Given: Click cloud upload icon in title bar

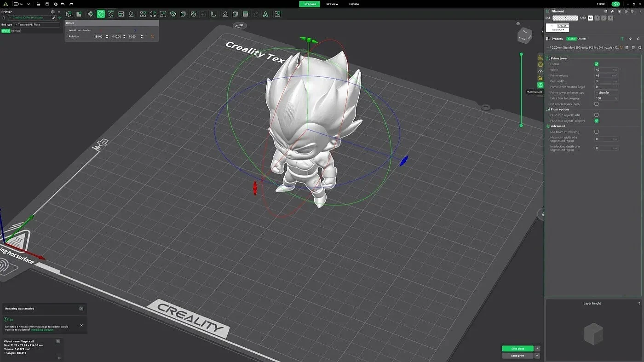Looking at the screenshot, I should point(615,4).
